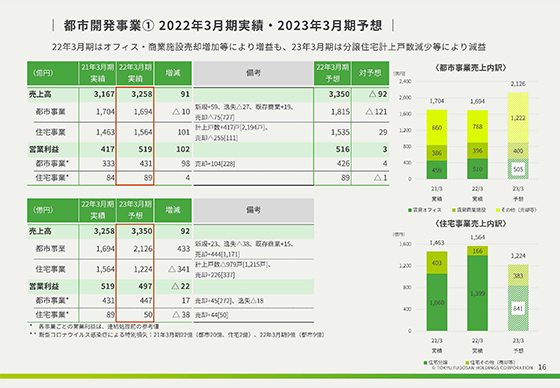Click the "459" bar segment label

coord(437,170)
